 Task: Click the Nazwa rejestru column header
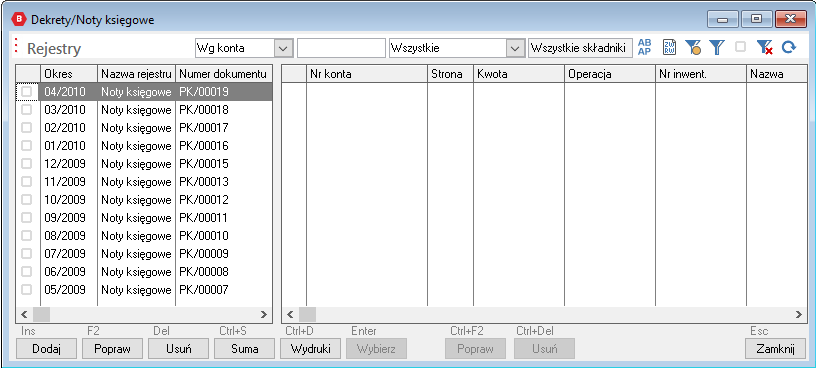point(136,74)
